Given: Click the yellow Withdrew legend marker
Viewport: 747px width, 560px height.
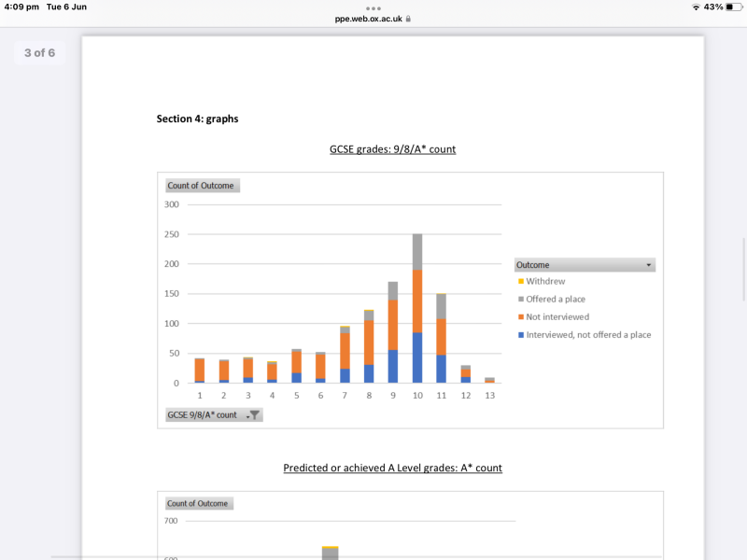Looking at the screenshot, I should click(521, 281).
